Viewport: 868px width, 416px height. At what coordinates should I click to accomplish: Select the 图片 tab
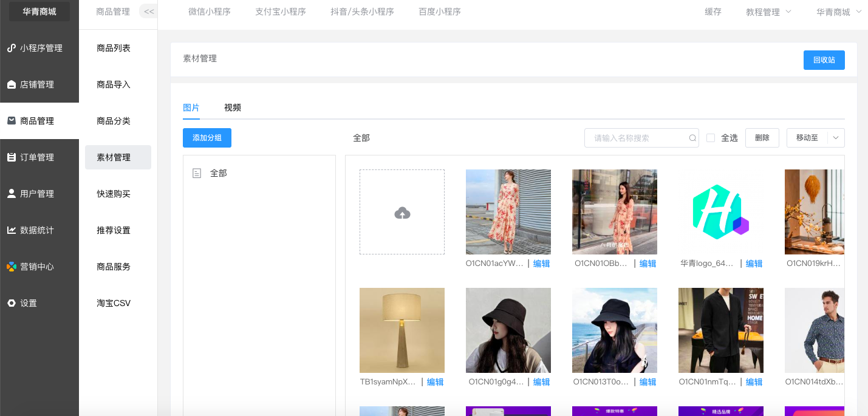(191, 107)
